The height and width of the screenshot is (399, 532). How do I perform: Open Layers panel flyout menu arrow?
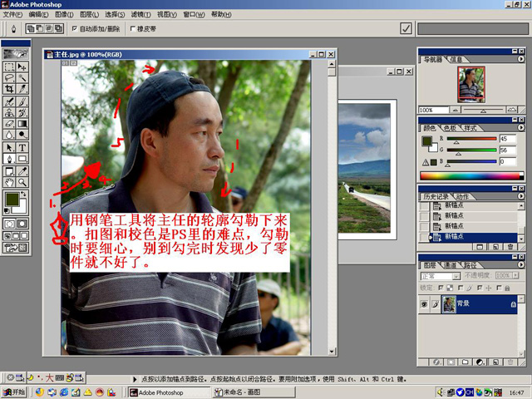521,264
